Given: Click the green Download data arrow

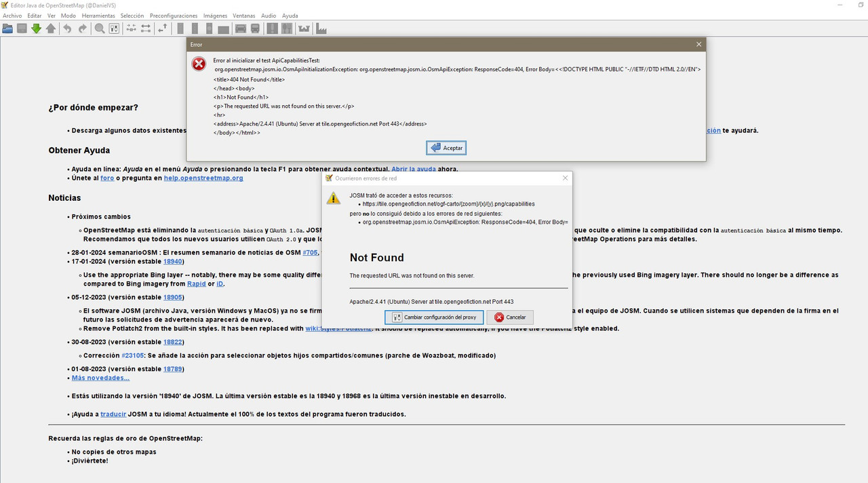Looking at the screenshot, I should pyautogui.click(x=36, y=28).
